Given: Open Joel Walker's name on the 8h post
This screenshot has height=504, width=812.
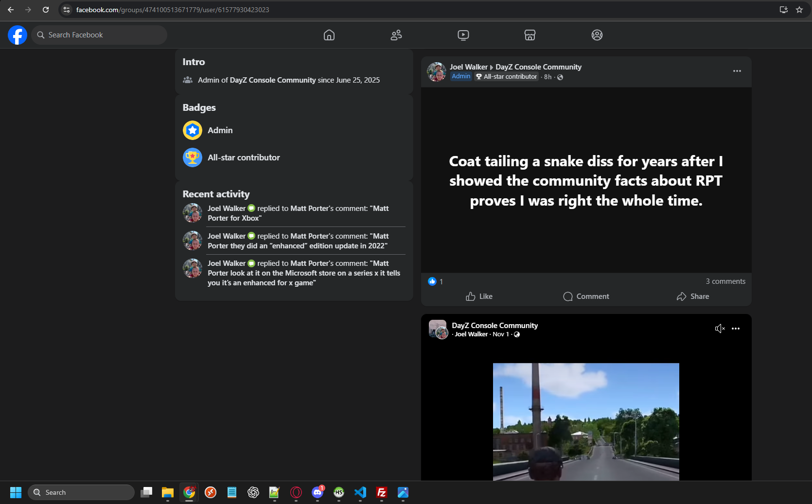Looking at the screenshot, I should (x=469, y=67).
